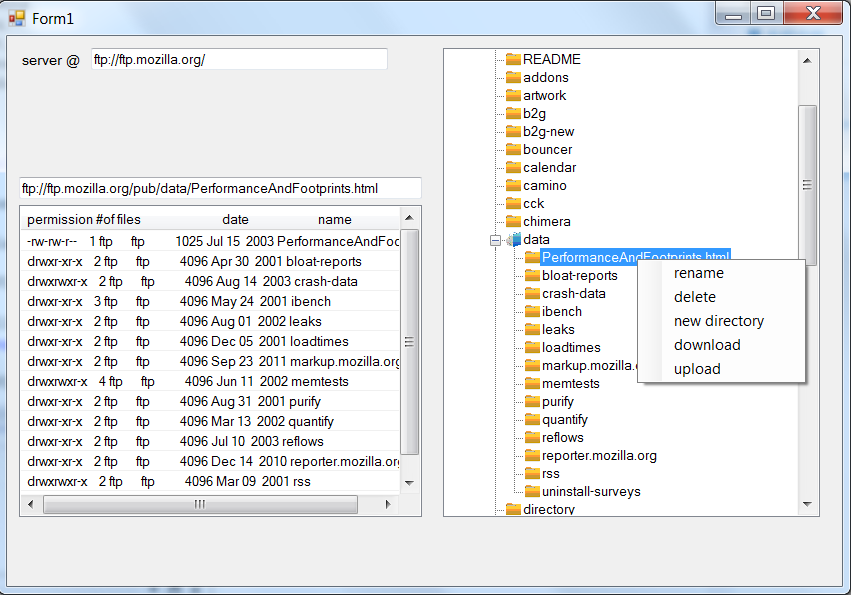Click the artwork folder icon
Viewport: 851px width, 595px height.
(x=513, y=96)
